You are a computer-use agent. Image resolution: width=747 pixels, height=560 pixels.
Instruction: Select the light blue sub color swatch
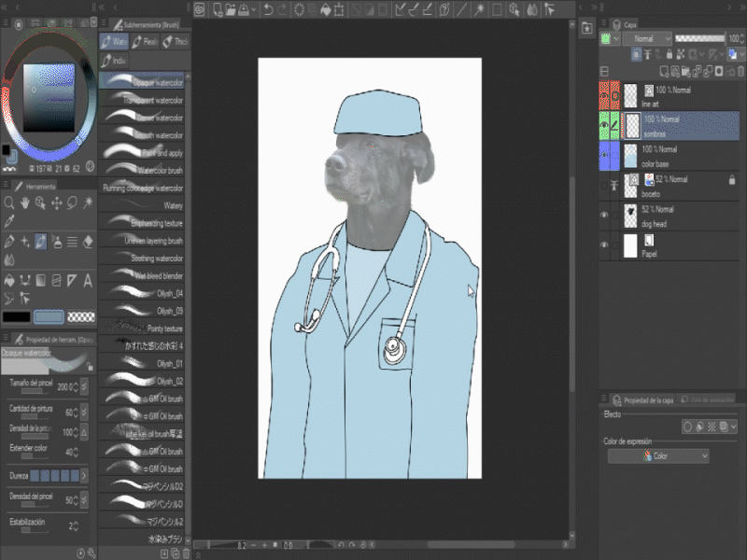tap(49, 317)
